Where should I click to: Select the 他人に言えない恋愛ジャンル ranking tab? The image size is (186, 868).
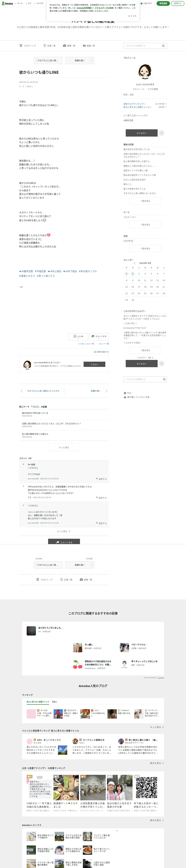point(38,702)
